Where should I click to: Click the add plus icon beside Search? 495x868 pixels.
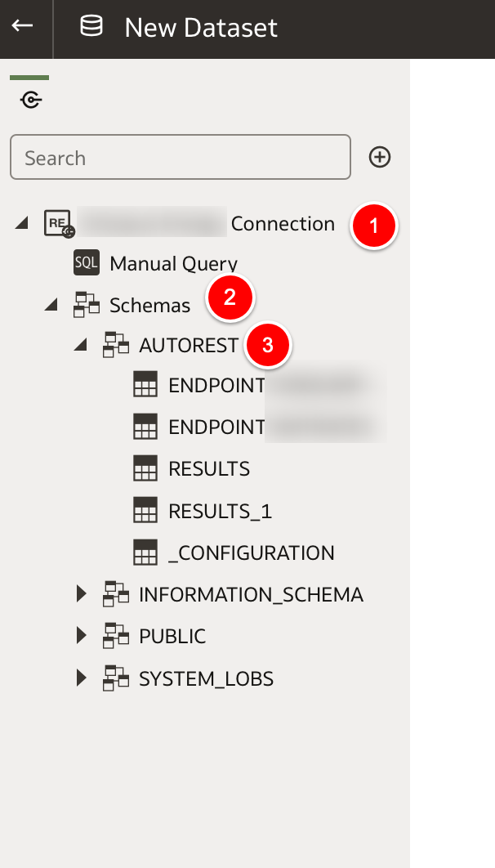coord(379,157)
